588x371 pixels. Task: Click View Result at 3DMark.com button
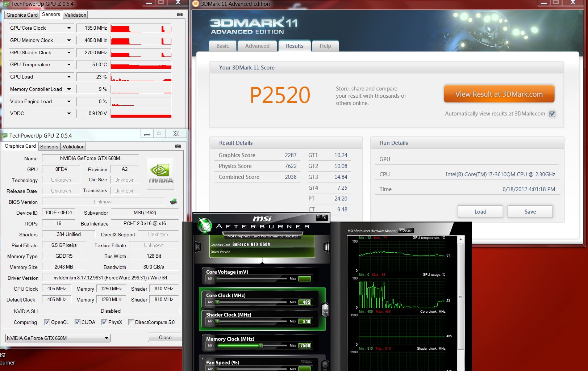(x=499, y=94)
